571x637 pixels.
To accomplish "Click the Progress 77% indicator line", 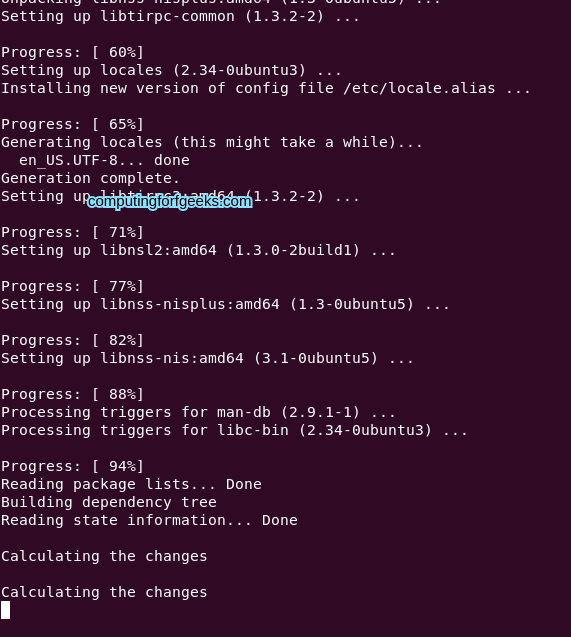I will [x=72, y=286].
